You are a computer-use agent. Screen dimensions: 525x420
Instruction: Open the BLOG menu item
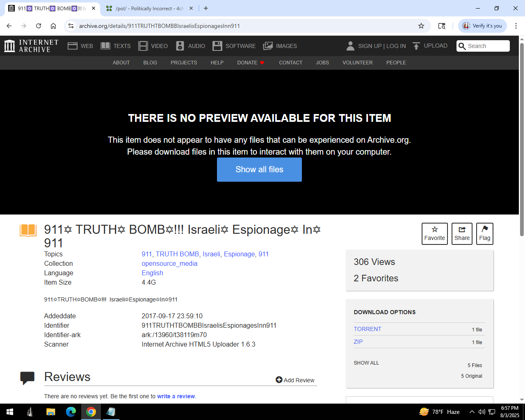coord(150,63)
